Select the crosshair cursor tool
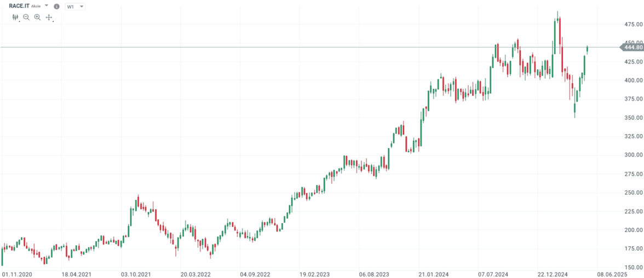The image size is (644, 278). (x=49, y=18)
